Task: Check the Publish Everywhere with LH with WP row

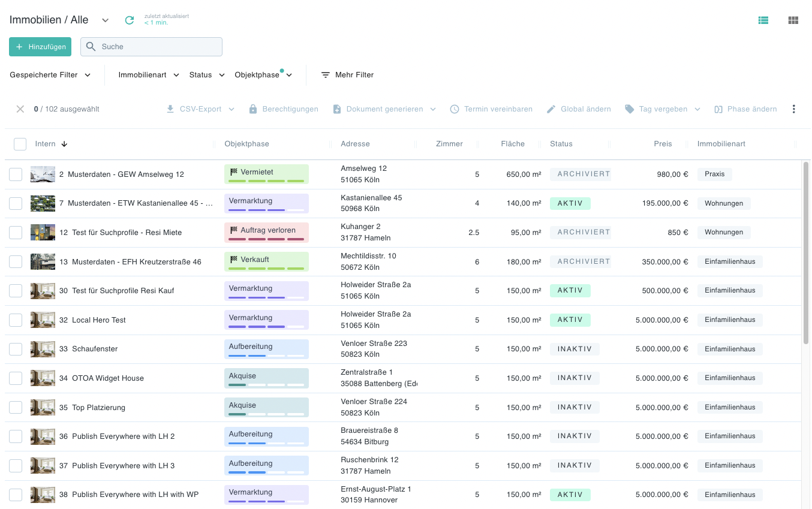Action: coord(16,495)
